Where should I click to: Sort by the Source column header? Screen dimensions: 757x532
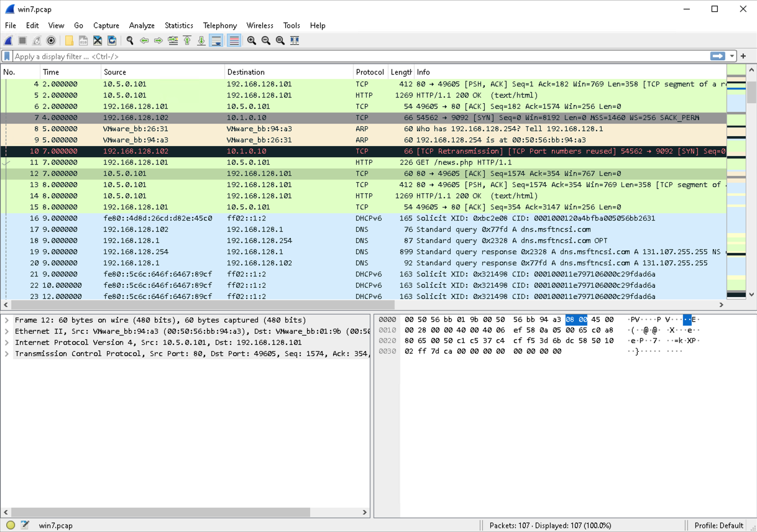(x=163, y=72)
